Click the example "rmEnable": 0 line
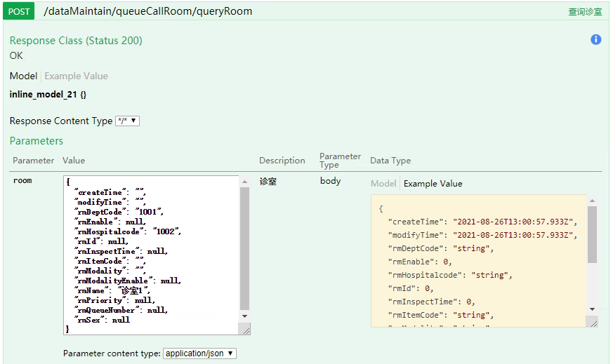The image size is (613, 364). pos(419,262)
